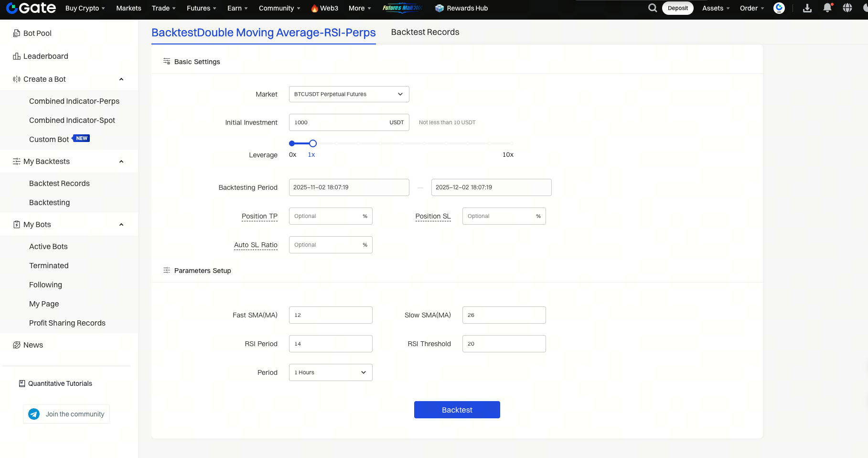Collapse the My Bots section

(x=121, y=225)
